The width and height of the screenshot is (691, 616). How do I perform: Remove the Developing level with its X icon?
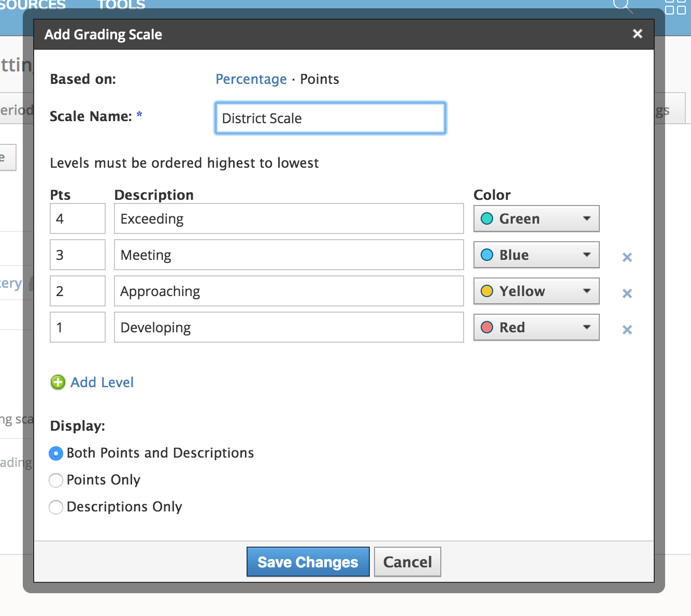627,329
